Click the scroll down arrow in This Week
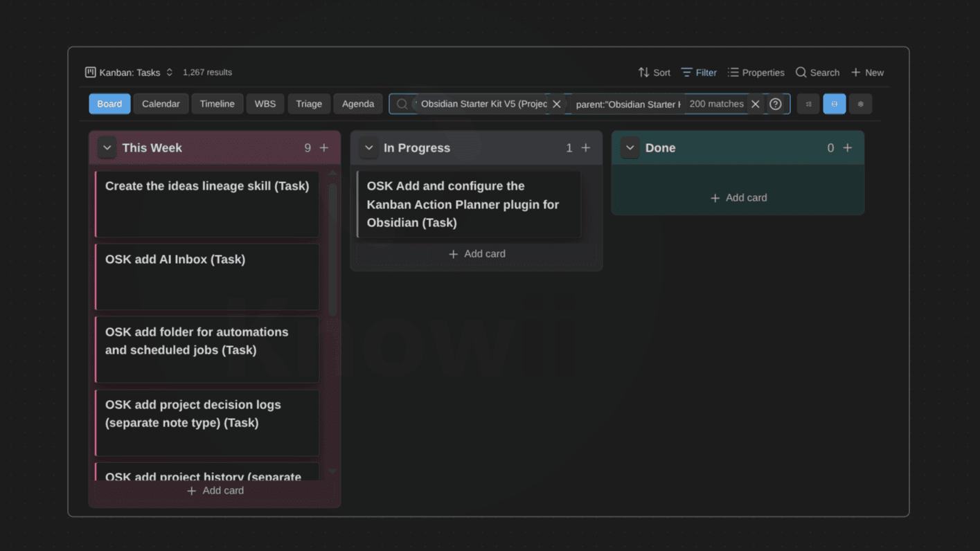 click(x=332, y=471)
